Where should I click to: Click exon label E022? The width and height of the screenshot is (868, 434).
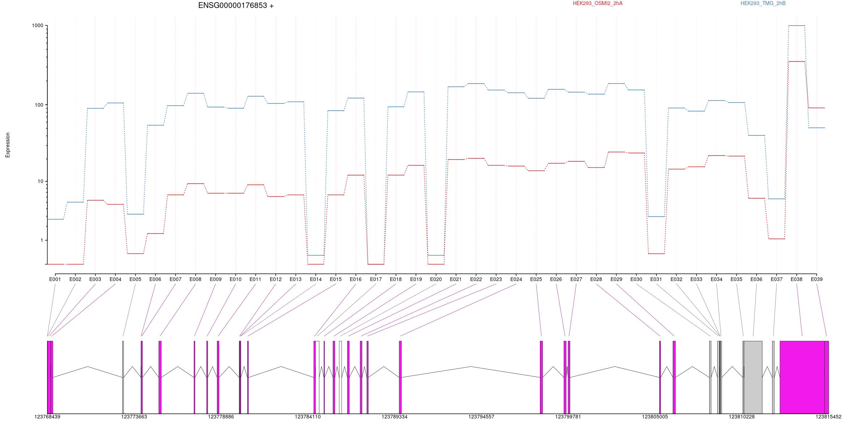pyautogui.click(x=476, y=279)
